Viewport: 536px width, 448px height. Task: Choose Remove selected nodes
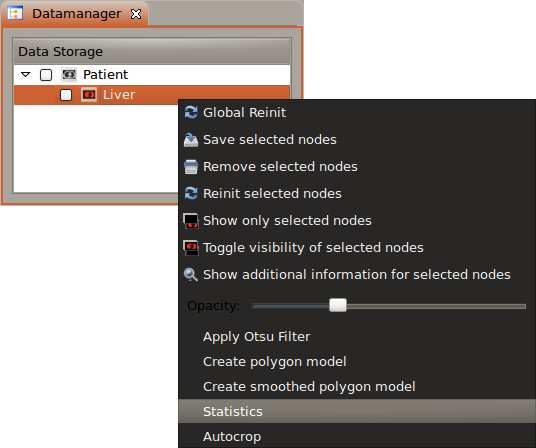(357, 166)
